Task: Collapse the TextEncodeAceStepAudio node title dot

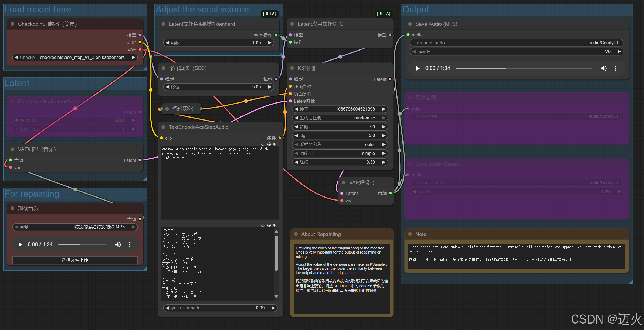Action: (x=163, y=127)
